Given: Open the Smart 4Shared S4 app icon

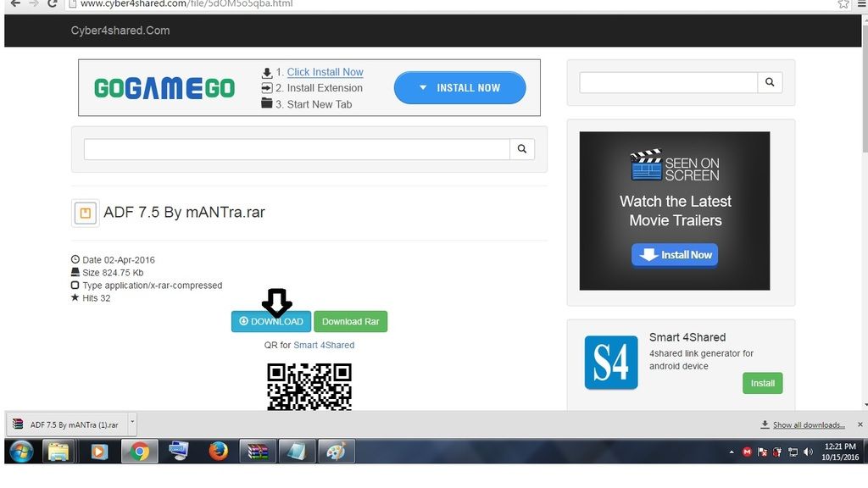Looking at the screenshot, I should coord(610,363).
